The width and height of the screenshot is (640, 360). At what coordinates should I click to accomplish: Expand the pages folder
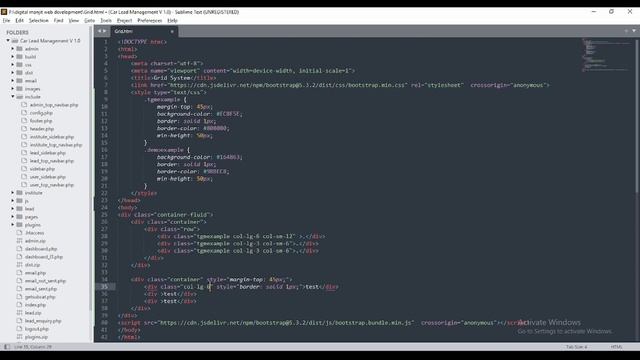[13, 217]
